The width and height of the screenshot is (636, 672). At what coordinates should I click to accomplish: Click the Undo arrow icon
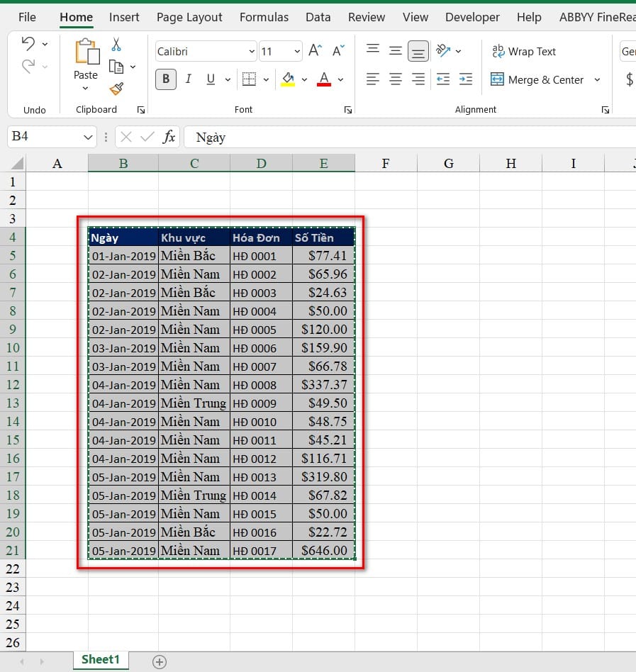click(x=28, y=43)
